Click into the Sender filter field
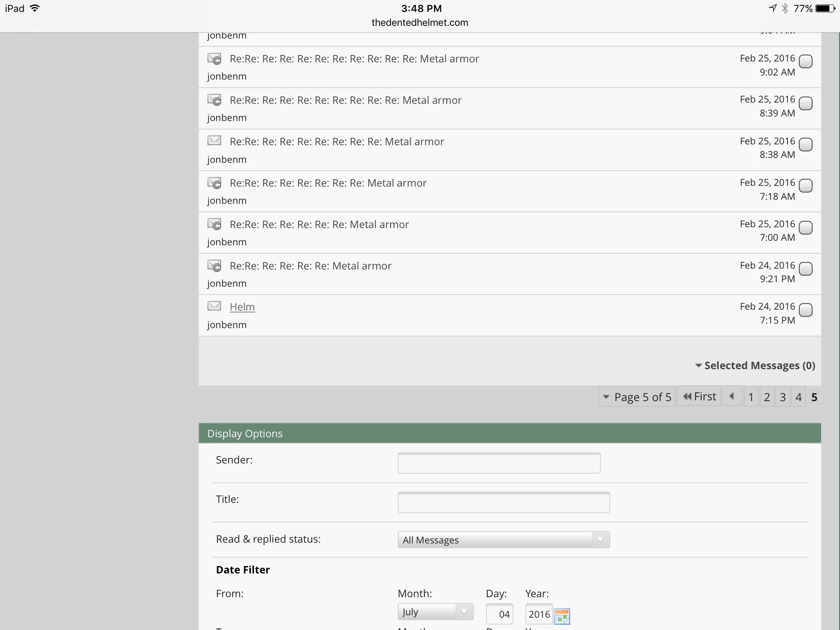This screenshot has height=630, width=840. [499, 463]
